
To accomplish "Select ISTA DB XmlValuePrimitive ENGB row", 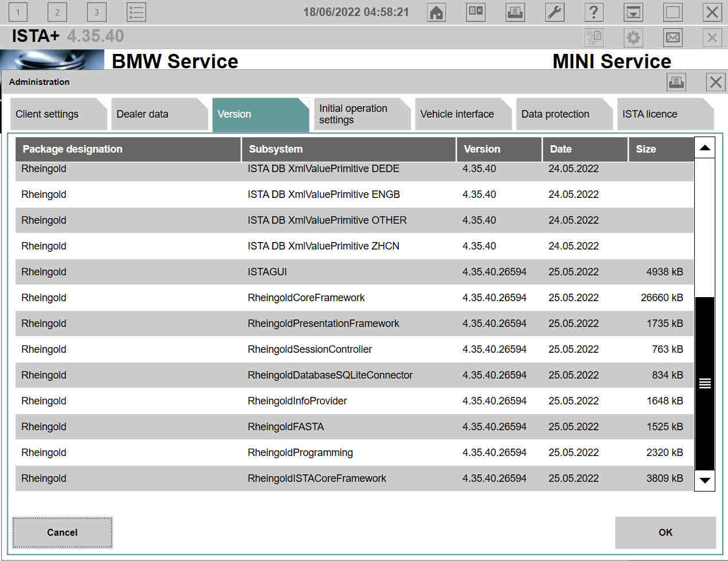I will (354, 194).
